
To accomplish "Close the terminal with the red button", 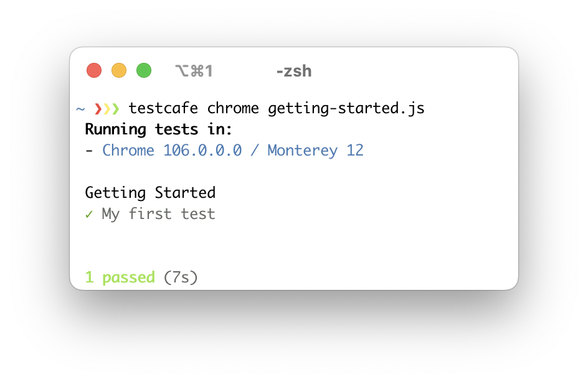I will (x=94, y=70).
